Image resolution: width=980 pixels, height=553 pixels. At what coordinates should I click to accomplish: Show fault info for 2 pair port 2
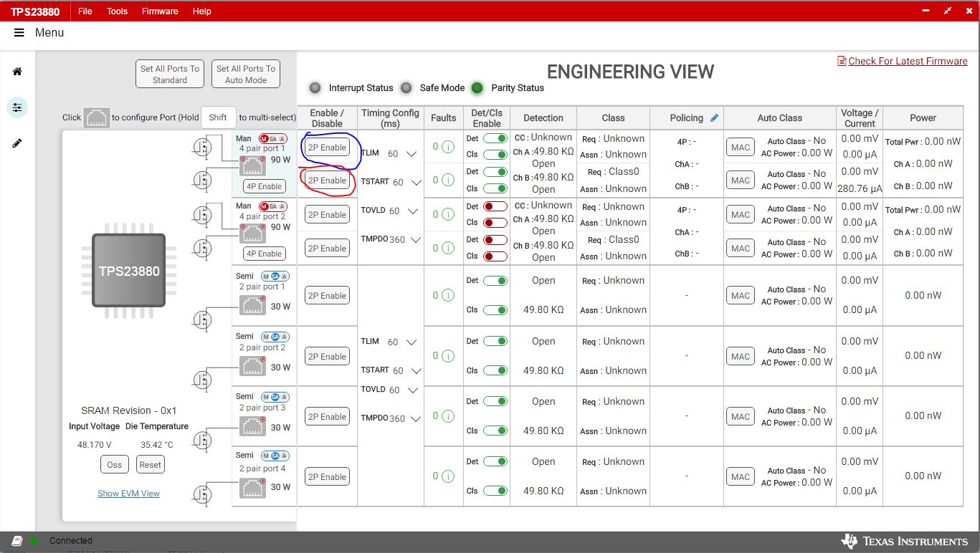(x=448, y=356)
